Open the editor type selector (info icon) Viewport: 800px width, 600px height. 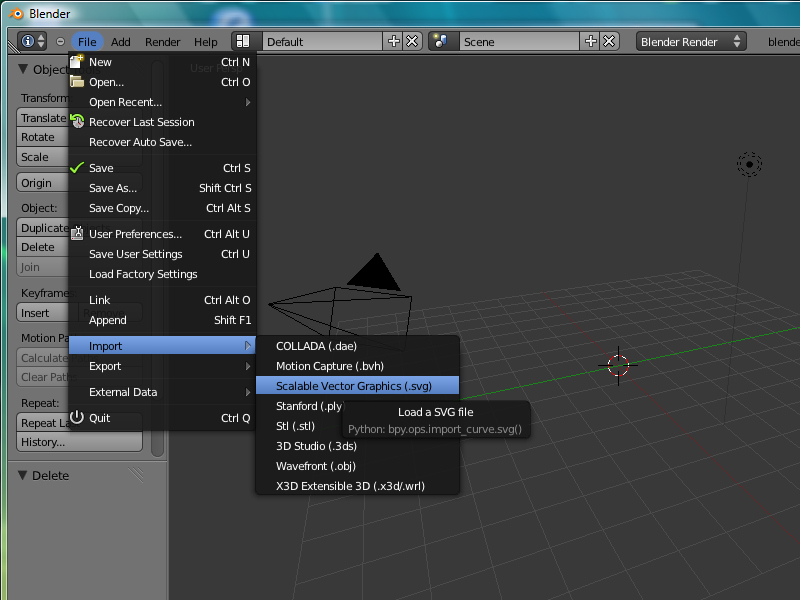(32, 41)
